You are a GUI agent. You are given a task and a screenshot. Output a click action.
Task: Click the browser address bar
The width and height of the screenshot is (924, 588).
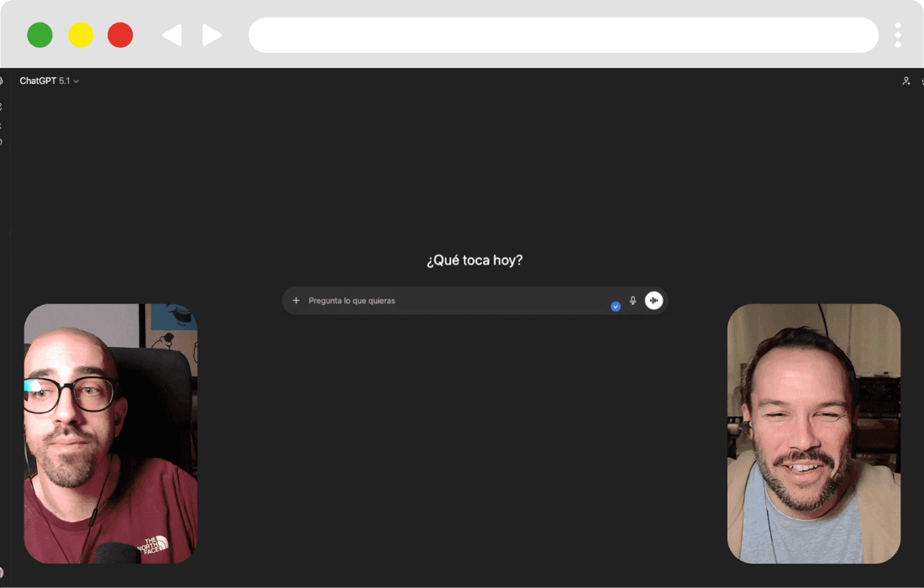pyautogui.click(x=564, y=34)
